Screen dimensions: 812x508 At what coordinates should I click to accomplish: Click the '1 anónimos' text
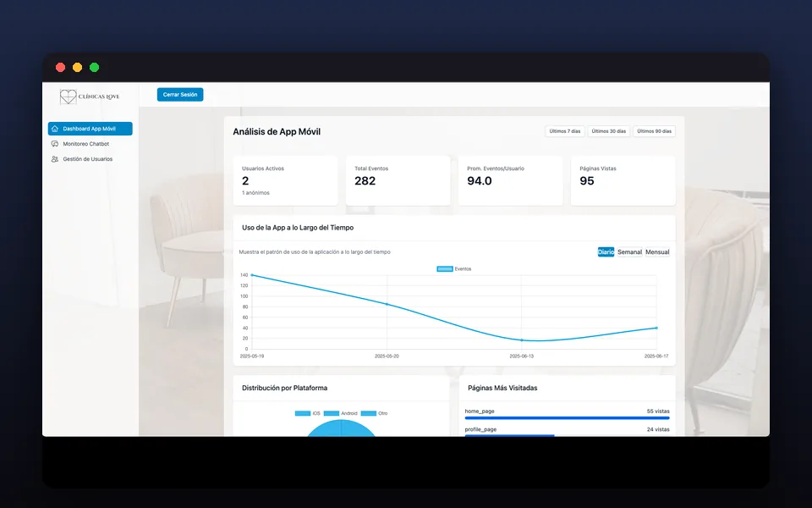[x=255, y=193]
